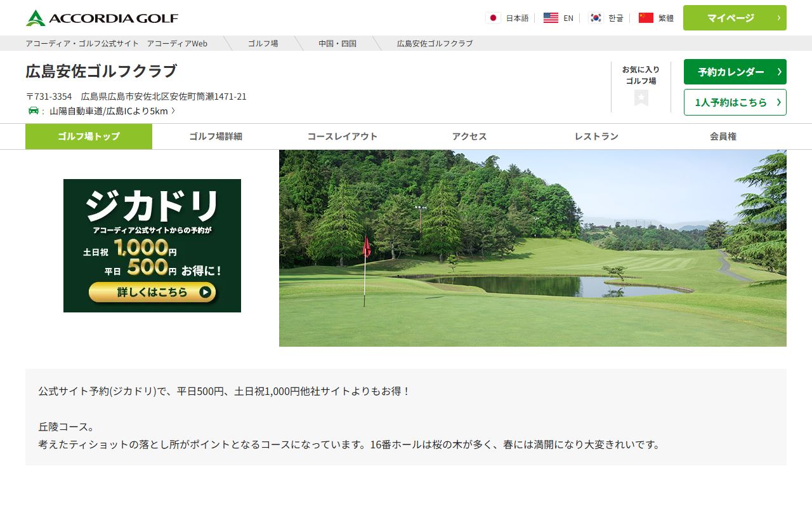
Task: Select the レストラン tab
Action: pyautogui.click(x=596, y=137)
